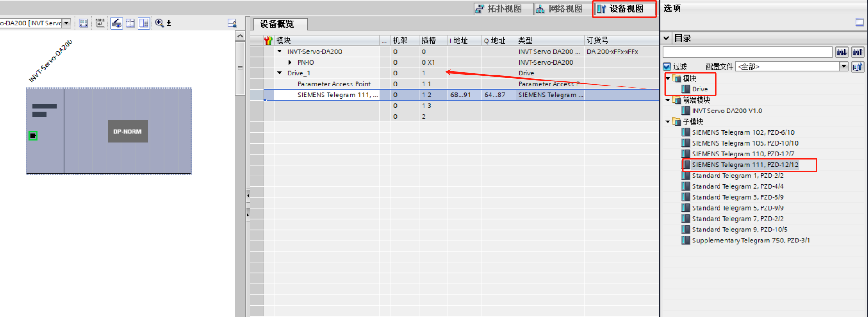Viewport: 868px width, 317px height.
Task: Switch to 拓扑视图 tab
Action: click(504, 9)
